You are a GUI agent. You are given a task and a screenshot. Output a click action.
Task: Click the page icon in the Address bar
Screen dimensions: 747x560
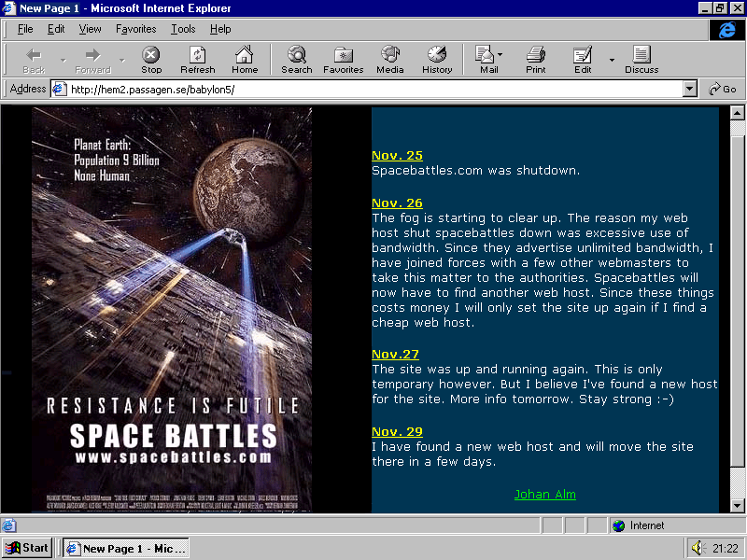pyautogui.click(x=60, y=89)
